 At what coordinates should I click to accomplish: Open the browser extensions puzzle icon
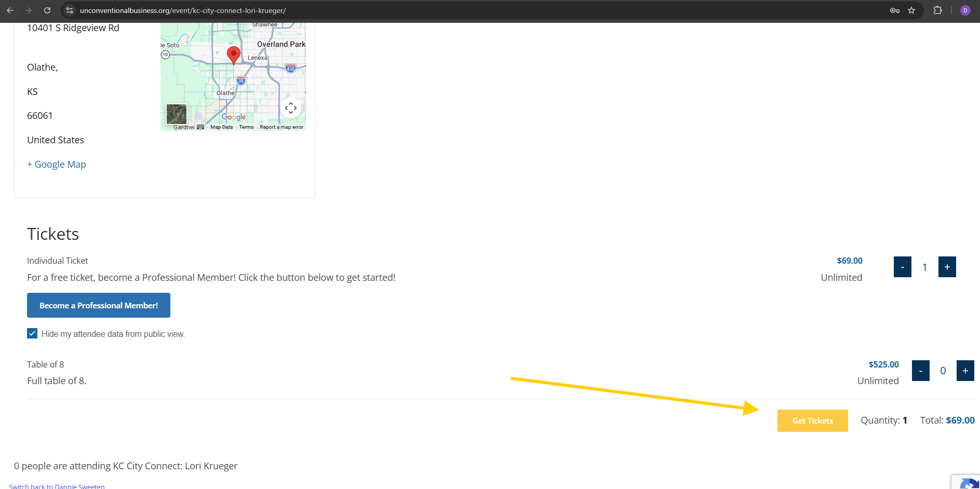point(937,10)
